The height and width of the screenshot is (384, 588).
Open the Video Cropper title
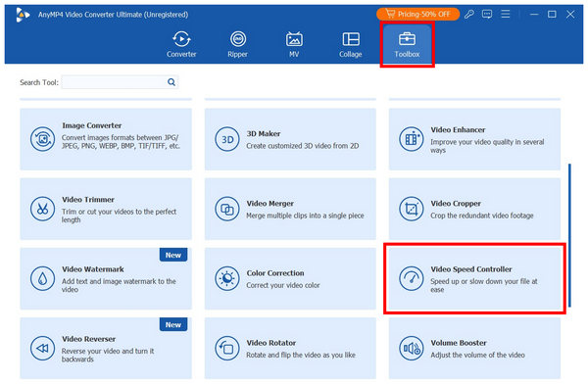[x=456, y=203]
